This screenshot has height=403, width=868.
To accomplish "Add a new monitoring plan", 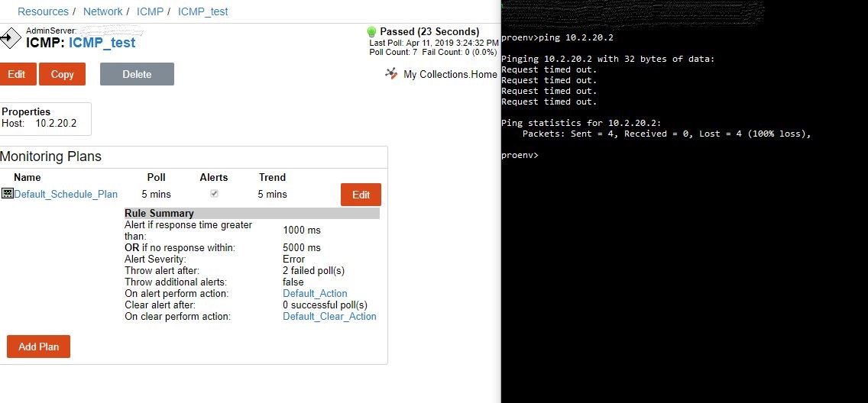I will click(x=39, y=347).
